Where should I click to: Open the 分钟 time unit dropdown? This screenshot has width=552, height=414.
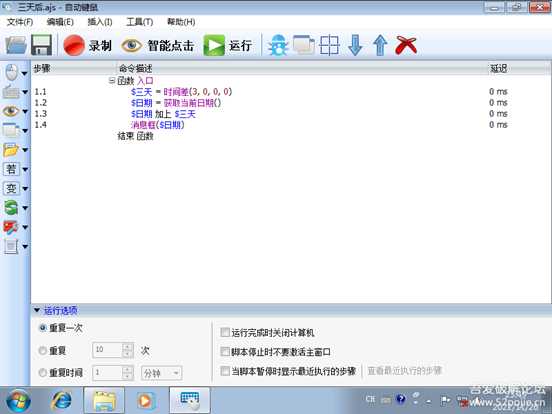click(162, 373)
